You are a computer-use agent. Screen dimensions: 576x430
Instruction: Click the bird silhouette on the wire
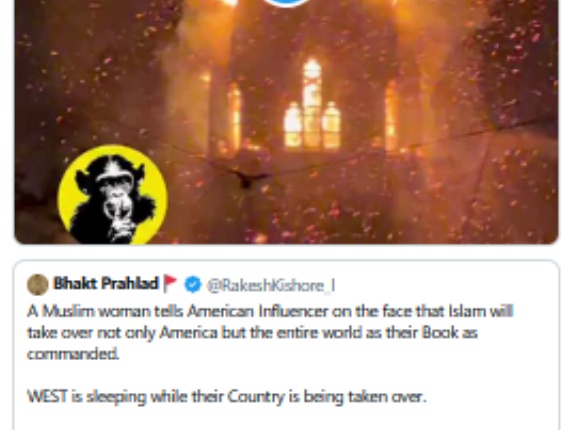[246, 178]
